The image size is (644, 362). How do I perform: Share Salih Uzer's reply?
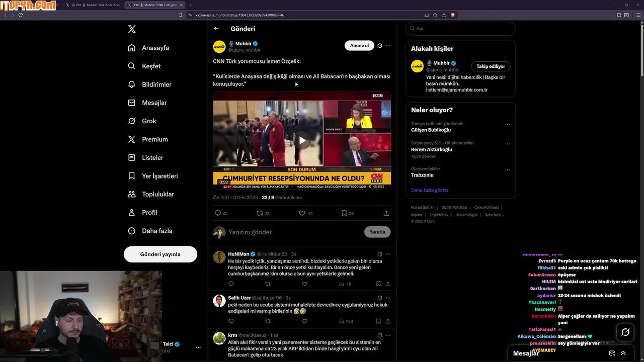[388, 321]
